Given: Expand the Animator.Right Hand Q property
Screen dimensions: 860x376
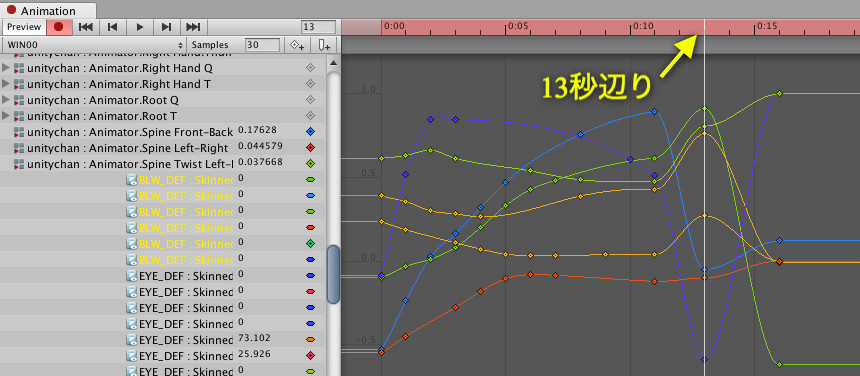Looking at the screenshot, I should coord(6,69).
